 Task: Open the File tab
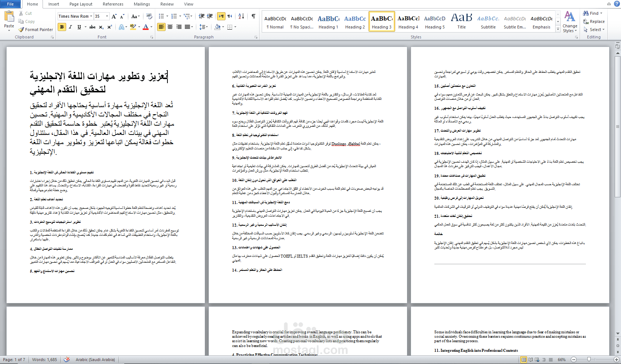[x=10, y=4]
